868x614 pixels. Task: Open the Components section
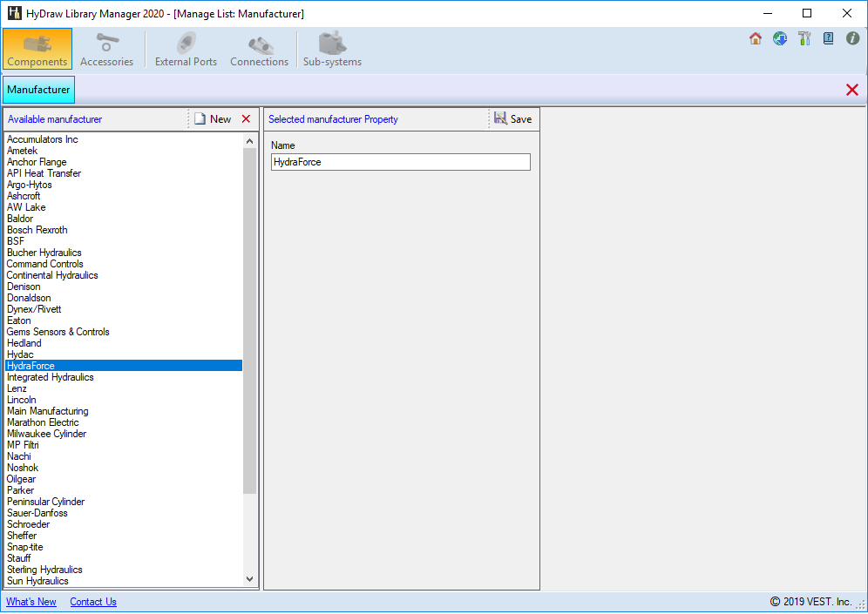click(37, 50)
